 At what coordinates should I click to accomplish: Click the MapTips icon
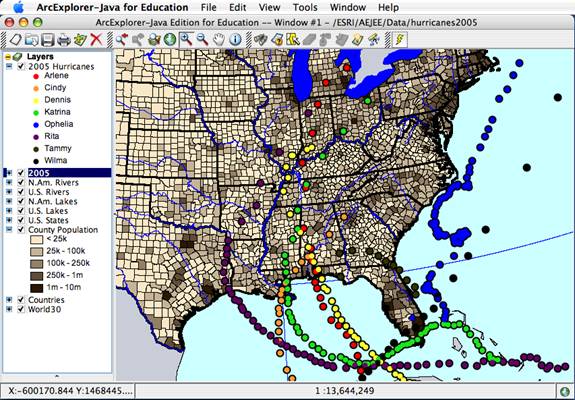pyautogui.click(x=358, y=40)
